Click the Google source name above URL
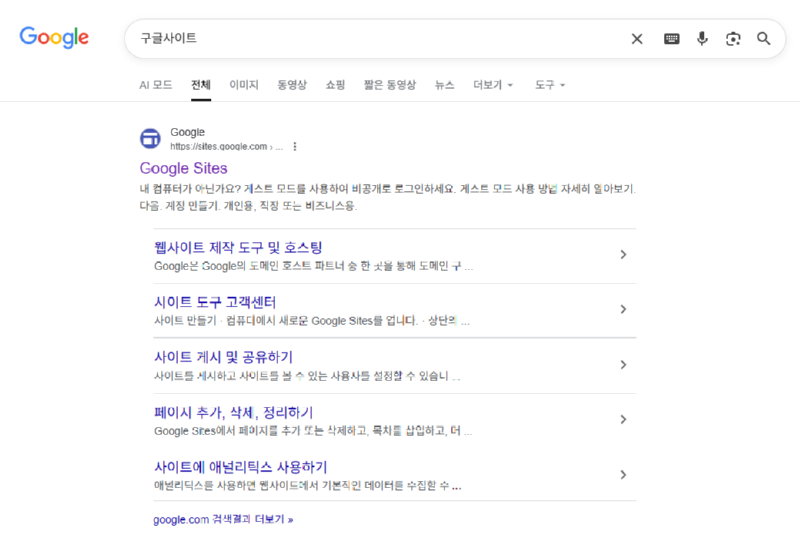Viewport: 800px width, 537px height. pos(187,132)
